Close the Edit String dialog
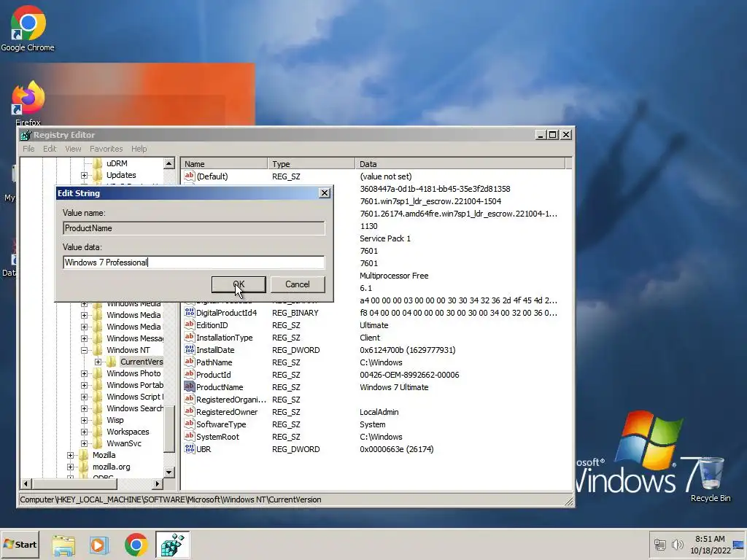Image resolution: width=747 pixels, height=560 pixels. [x=325, y=192]
